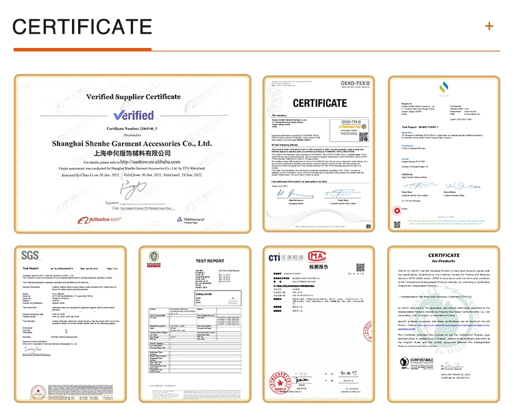Click the Chinese company name 上海申何服饰辅料有限公司

pos(132,153)
